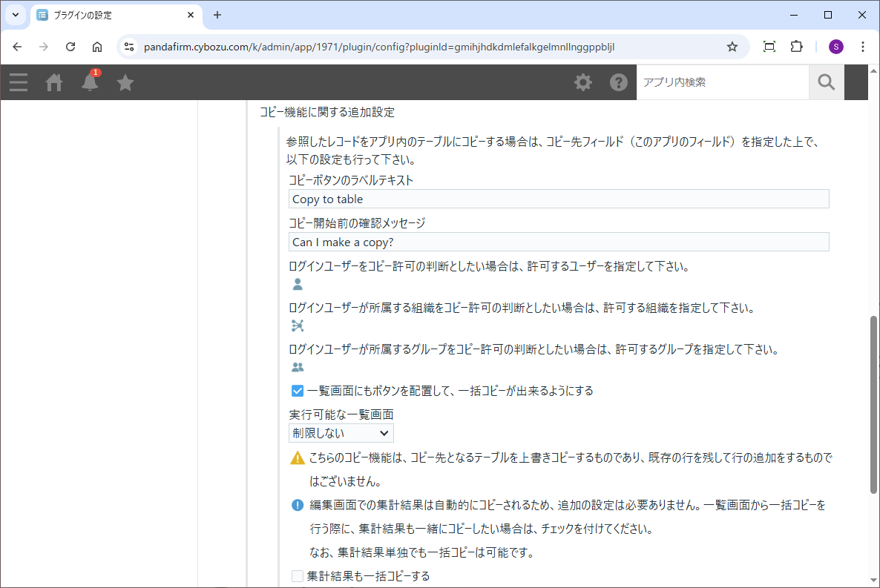Open the kintone hamburger menu

(x=19, y=82)
